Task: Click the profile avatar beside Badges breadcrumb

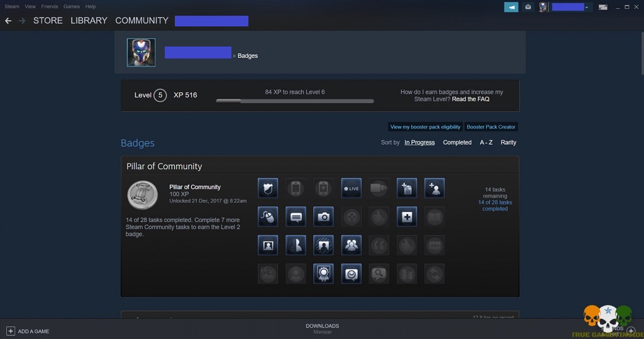Action: (141, 52)
